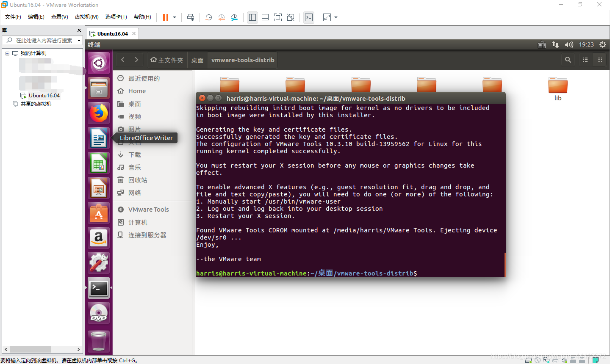Enter full screen mode icon
The height and width of the screenshot is (364, 610).
(278, 17)
